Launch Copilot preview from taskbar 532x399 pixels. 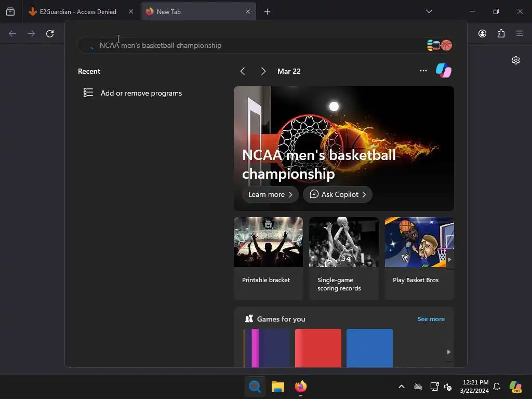515,387
